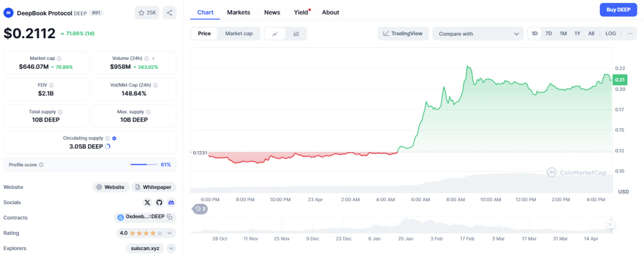
Task: Open the Compare with dropdown
Action: click(478, 34)
